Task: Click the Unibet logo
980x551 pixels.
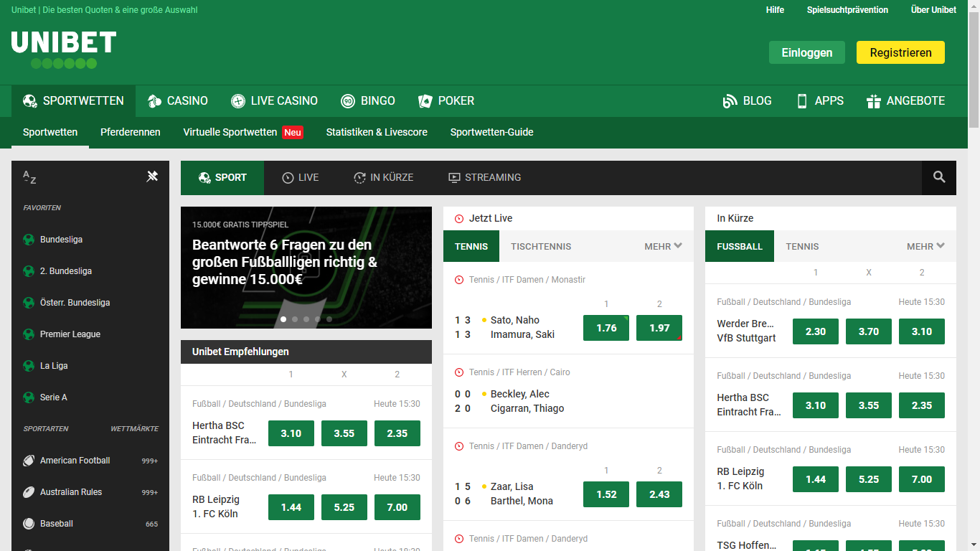Action: point(64,50)
